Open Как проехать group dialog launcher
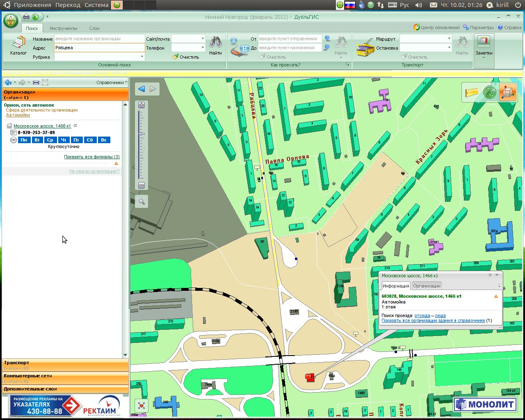The image size is (525, 420). (x=347, y=65)
